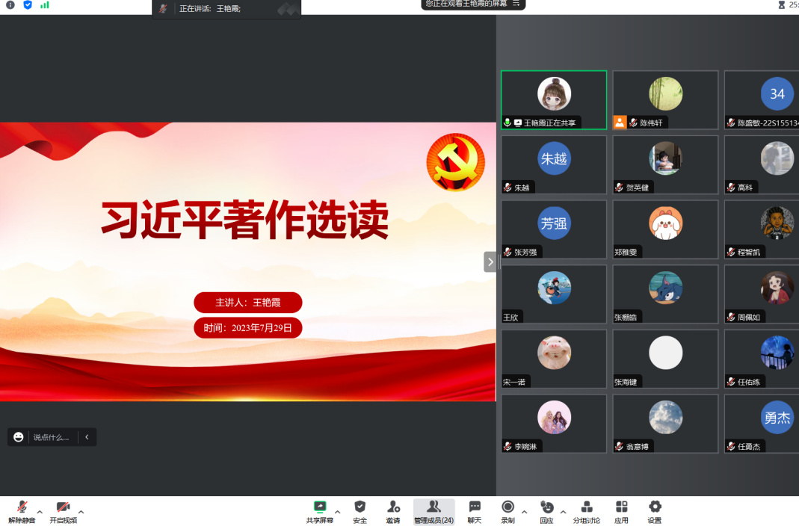This screenshot has width=799, height=532.
Task: Start 录制 (Recording) the meeting
Action: 508,511
